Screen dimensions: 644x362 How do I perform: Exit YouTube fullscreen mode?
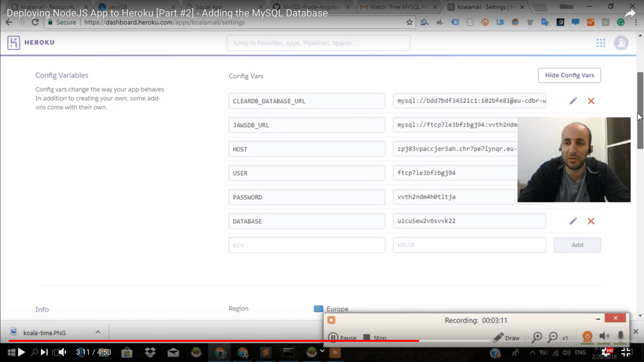click(626, 352)
